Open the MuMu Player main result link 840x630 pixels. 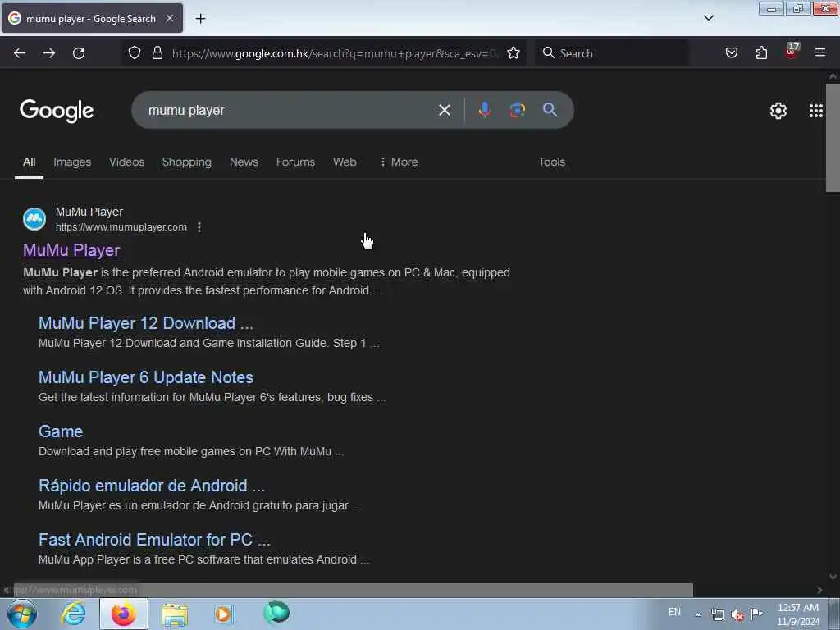(x=71, y=250)
